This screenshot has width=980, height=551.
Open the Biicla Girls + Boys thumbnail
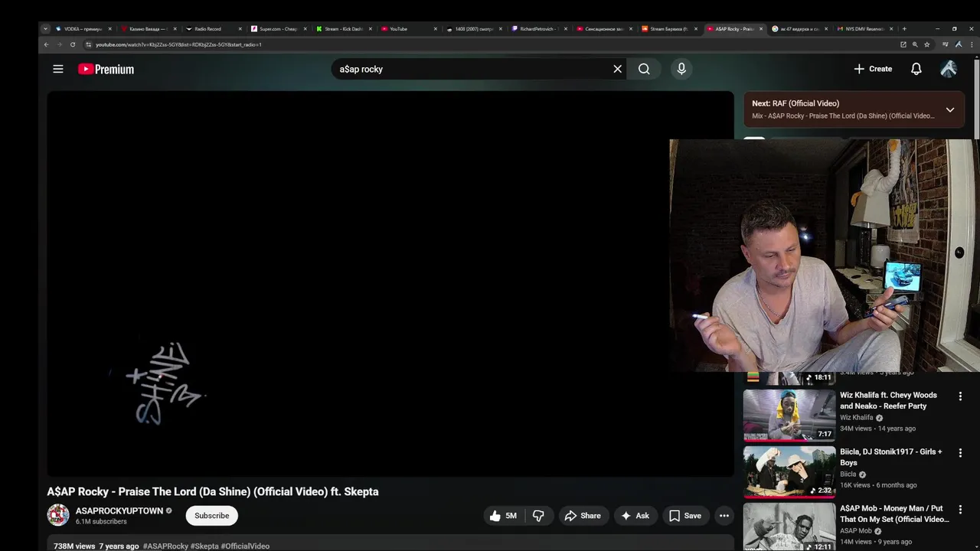(789, 472)
